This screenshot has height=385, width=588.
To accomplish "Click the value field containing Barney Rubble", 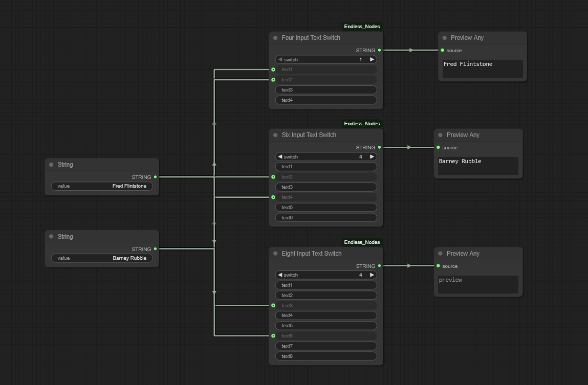I will pos(102,258).
